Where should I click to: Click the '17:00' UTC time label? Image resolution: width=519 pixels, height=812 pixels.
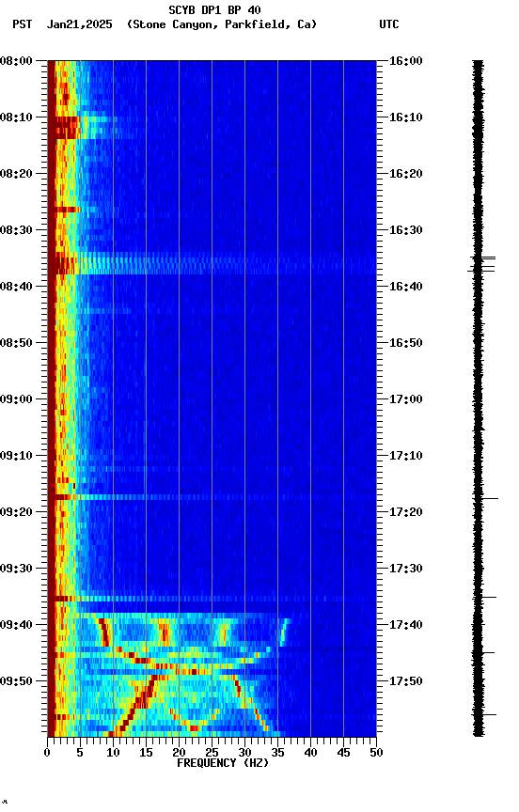(405, 399)
